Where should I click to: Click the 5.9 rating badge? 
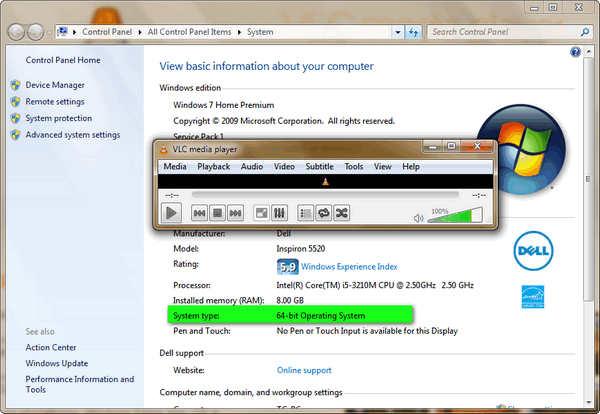pyautogui.click(x=288, y=267)
